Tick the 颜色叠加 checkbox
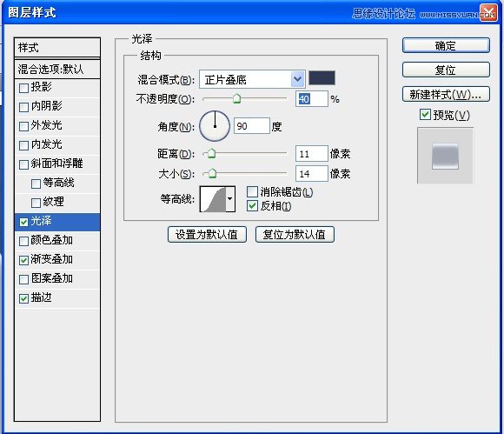 pos(24,241)
